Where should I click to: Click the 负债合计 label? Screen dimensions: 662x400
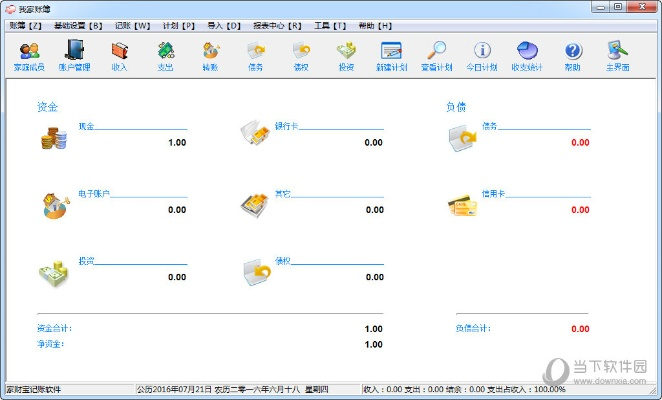coord(473,328)
